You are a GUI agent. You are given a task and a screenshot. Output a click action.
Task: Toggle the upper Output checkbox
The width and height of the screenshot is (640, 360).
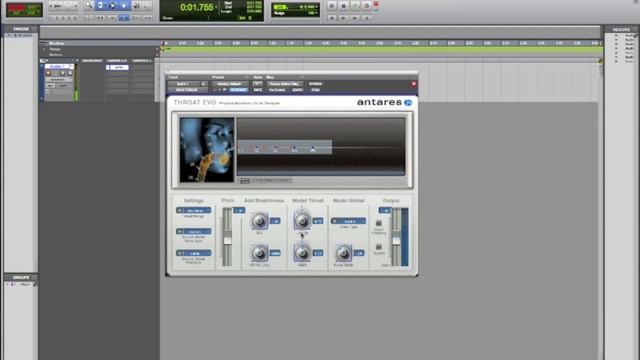coord(378,223)
